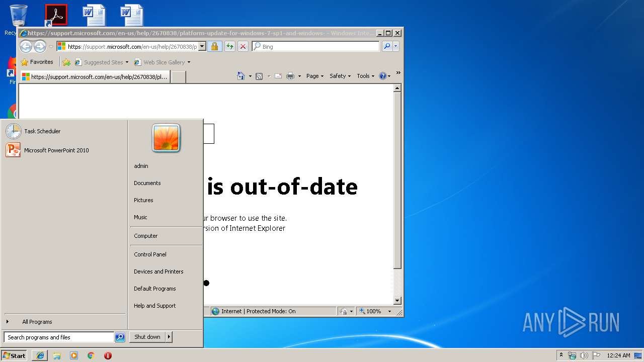644x362 pixels.
Task: Click the volume speaker icon in tray
Action: click(x=584, y=355)
